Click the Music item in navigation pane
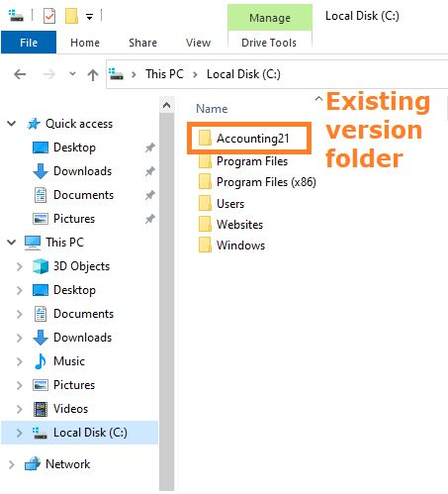Screen dimensions: 448x494 [69, 361]
